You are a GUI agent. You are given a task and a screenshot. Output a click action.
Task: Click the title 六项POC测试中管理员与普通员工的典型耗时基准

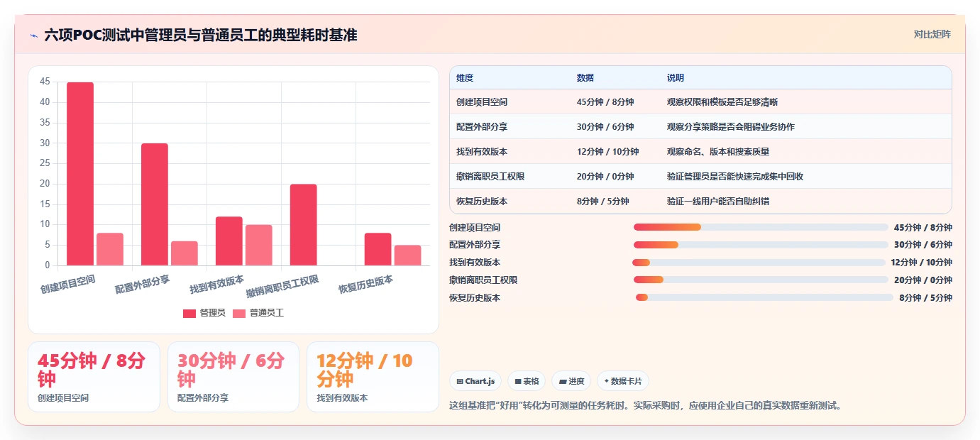(201, 35)
